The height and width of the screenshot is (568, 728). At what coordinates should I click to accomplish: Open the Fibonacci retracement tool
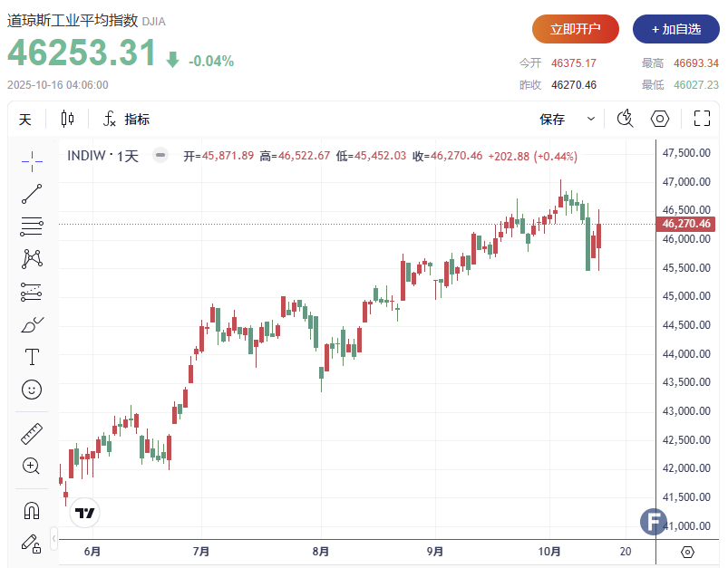pyautogui.click(x=32, y=226)
